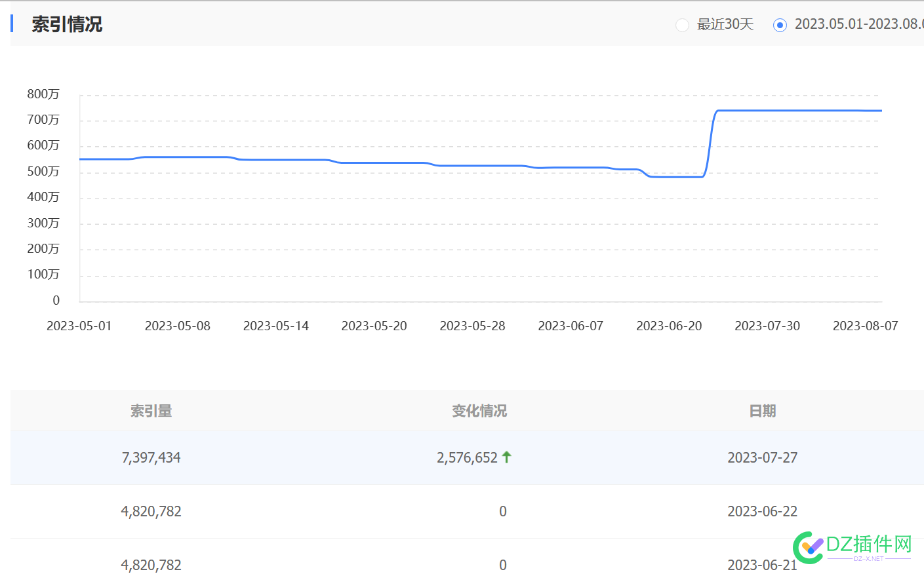Click the 800万 y-axis label
Image resolution: width=924 pixels, height=574 pixels.
click(x=43, y=94)
